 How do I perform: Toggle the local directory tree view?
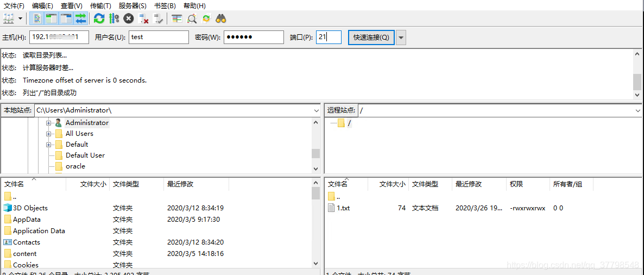pyautogui.click(x=52, y=18)
